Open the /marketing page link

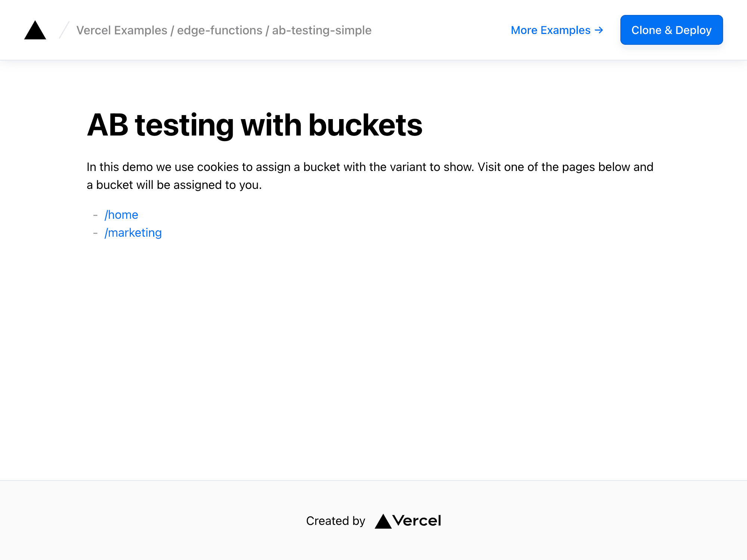[133, 232]
